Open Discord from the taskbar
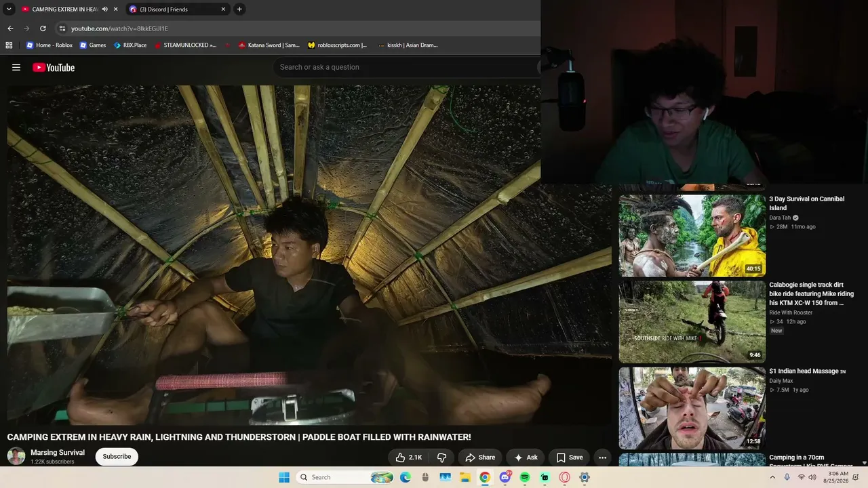This screenshot has height=488, width=868. [505, 477]
